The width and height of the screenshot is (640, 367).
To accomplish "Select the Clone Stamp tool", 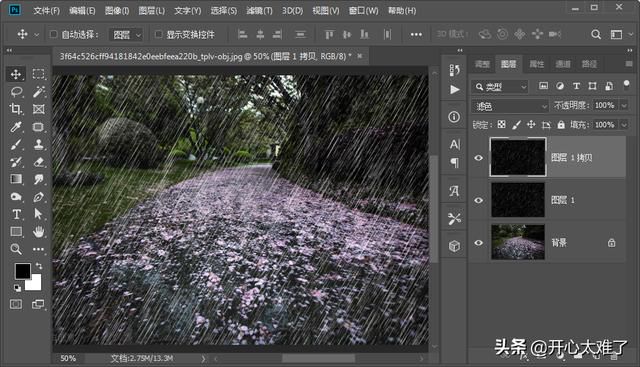I will point(38,145).
